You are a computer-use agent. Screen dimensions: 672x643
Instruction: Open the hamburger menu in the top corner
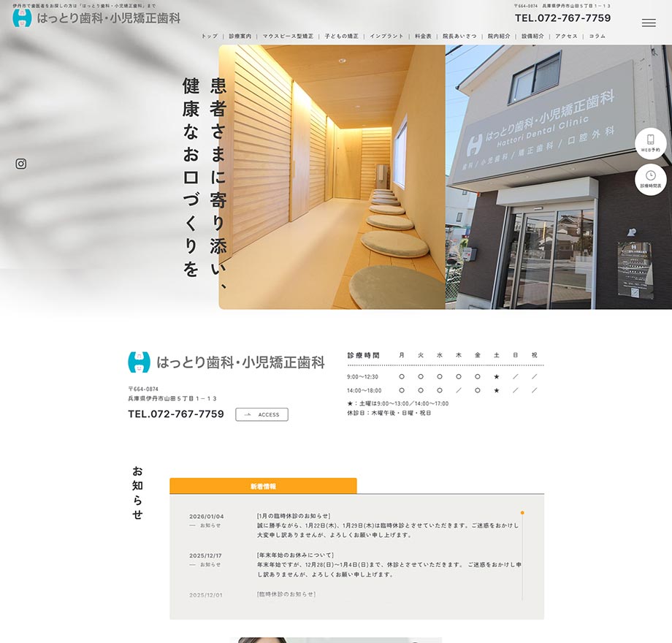[649, 22]
